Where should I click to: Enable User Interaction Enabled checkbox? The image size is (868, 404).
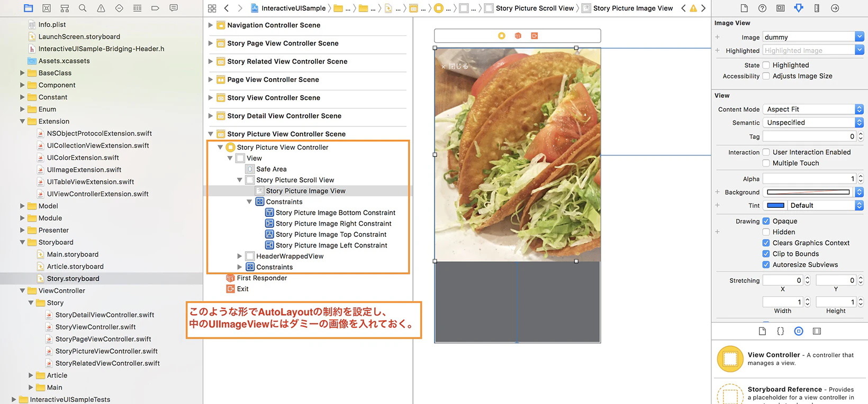(x=766, y=152)
